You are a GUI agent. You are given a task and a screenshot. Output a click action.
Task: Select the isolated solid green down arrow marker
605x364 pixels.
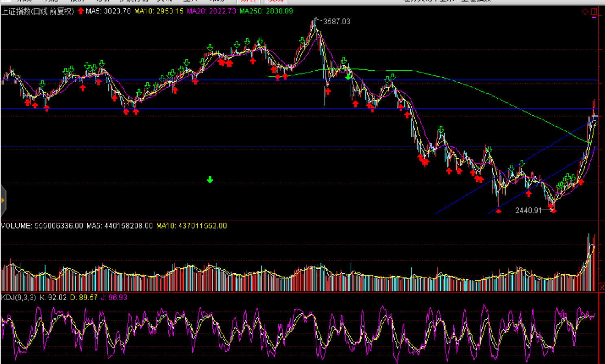point(210,180)
